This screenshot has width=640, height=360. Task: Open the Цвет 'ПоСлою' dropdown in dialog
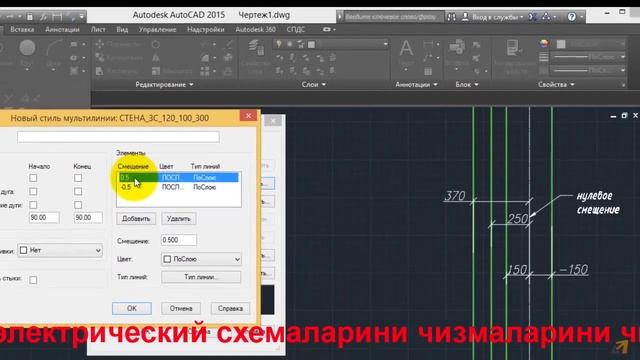click(201, 259)
